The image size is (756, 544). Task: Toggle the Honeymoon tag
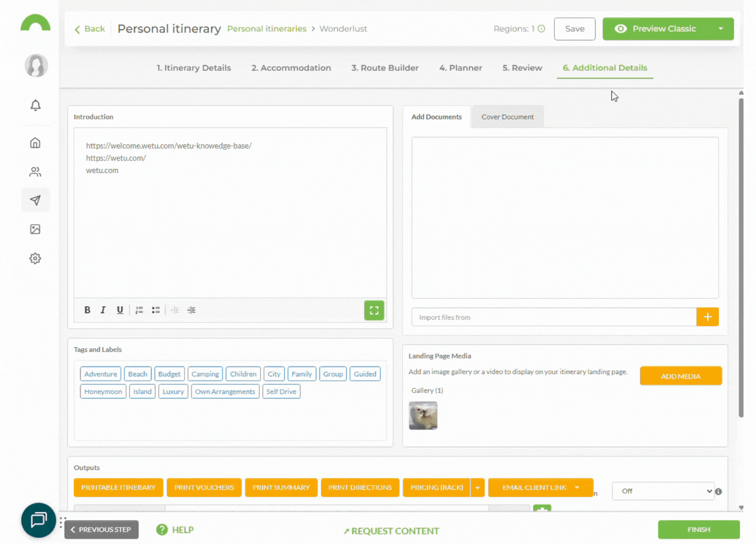103,391
